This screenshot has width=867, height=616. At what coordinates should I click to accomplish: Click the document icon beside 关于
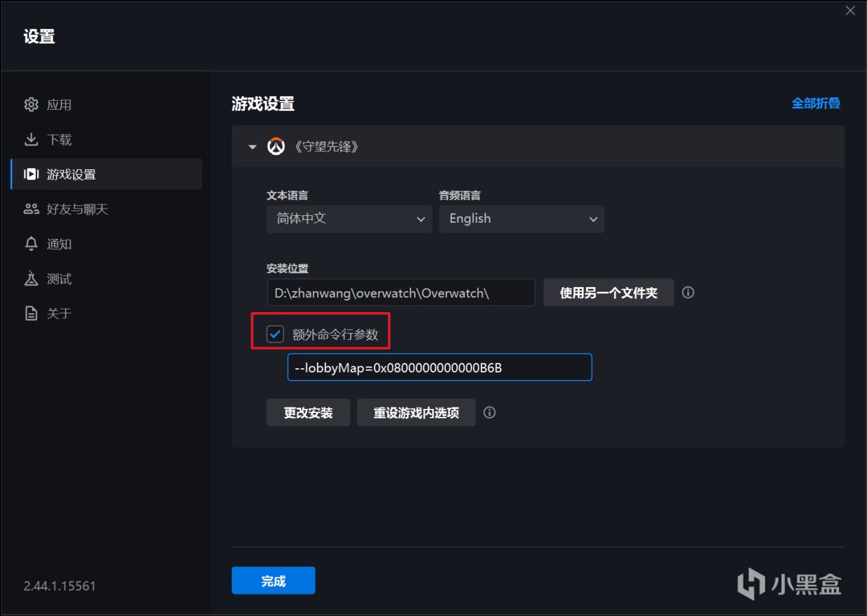point(31,313)
